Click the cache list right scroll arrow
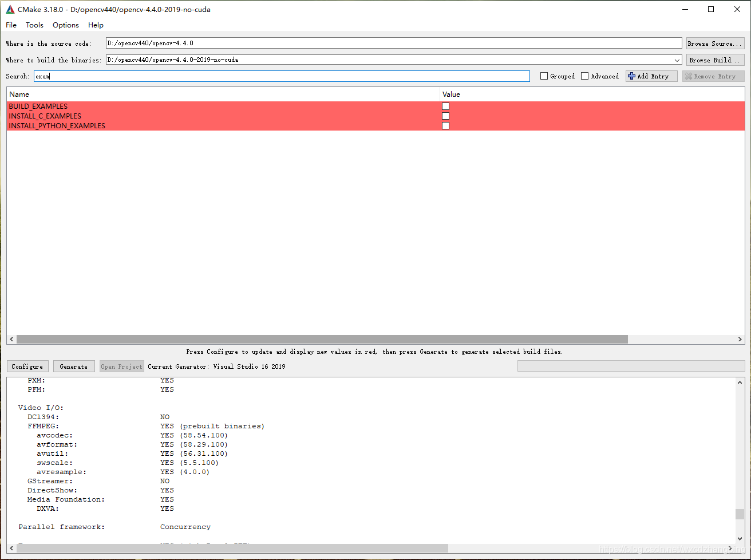This screenshot has height=560, width=751. point(740,340)
